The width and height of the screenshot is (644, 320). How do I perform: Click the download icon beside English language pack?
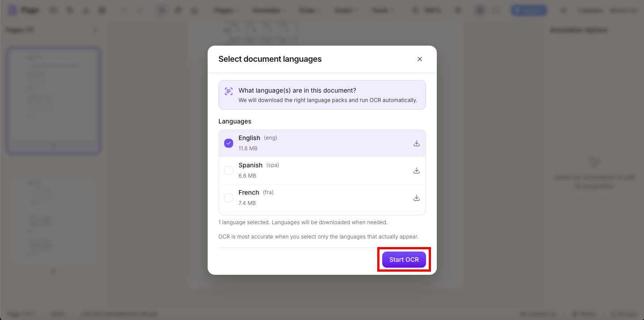tap(416, 143)
